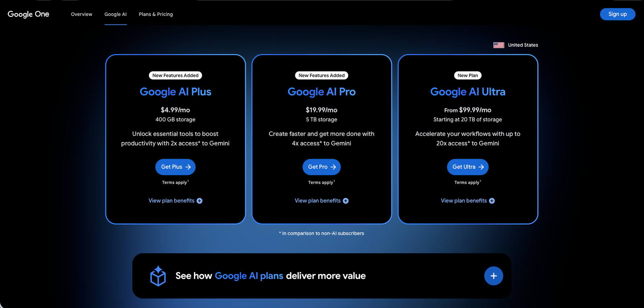
Task: Click the New Features Added badge on Plus
Action: click(175, 75)
